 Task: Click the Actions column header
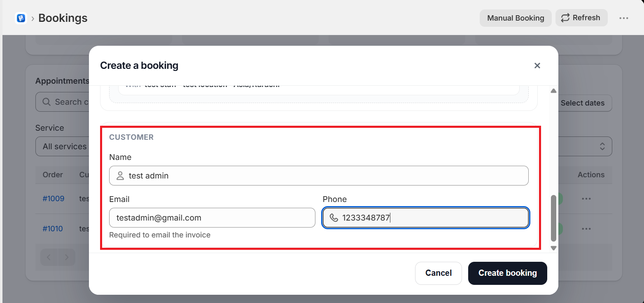(x=591, y=175)
